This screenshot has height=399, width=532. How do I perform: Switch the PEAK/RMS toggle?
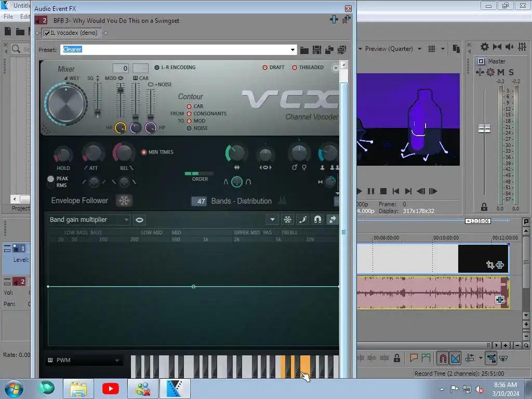pos(50,182)
